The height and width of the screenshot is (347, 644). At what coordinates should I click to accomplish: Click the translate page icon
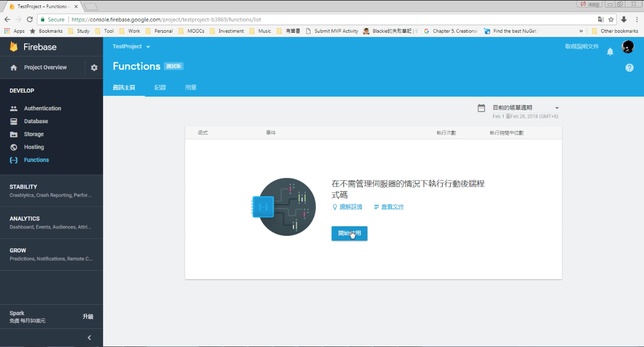pyautogui.click(x=601, y=20)
